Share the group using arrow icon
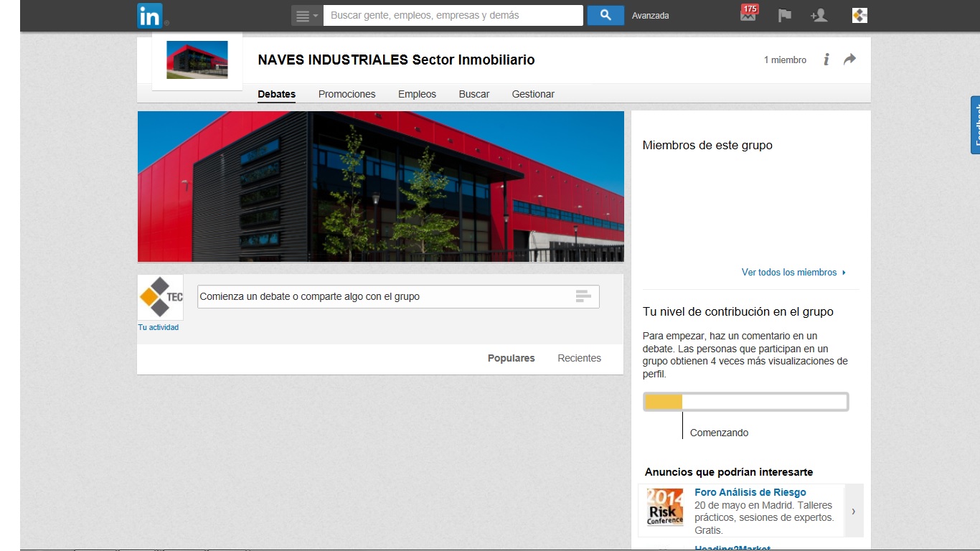 coord(849,60)
